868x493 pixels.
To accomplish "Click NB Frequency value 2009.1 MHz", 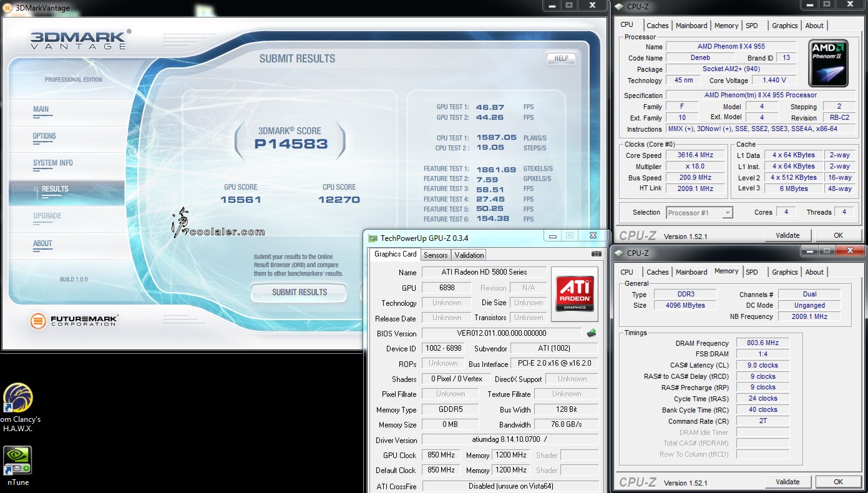I will coord(809,316).
